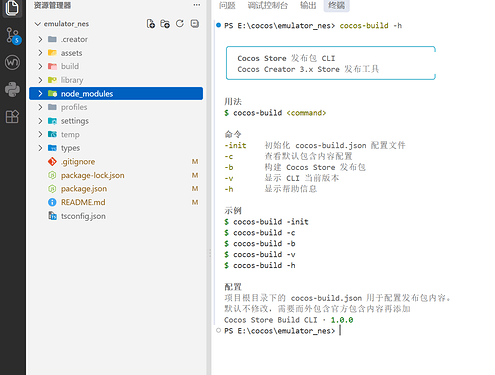Open the WordPress icon in activity bar

pyautogui.click(x=12, y=62)
